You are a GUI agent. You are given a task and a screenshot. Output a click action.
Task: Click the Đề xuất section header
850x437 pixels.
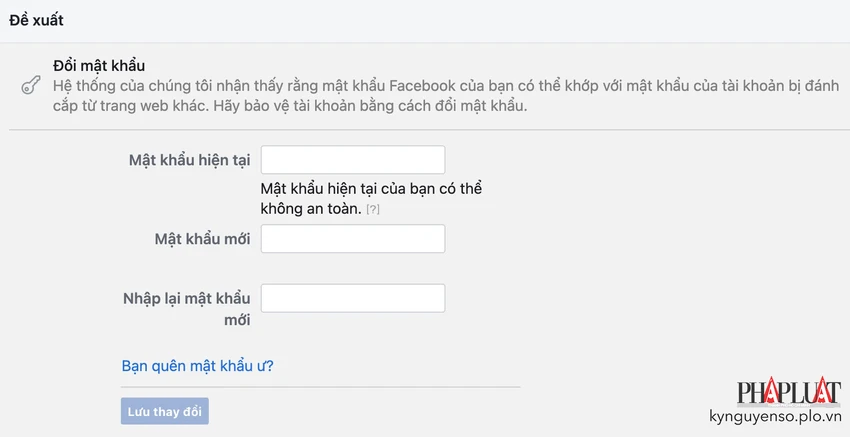(36, 21)
